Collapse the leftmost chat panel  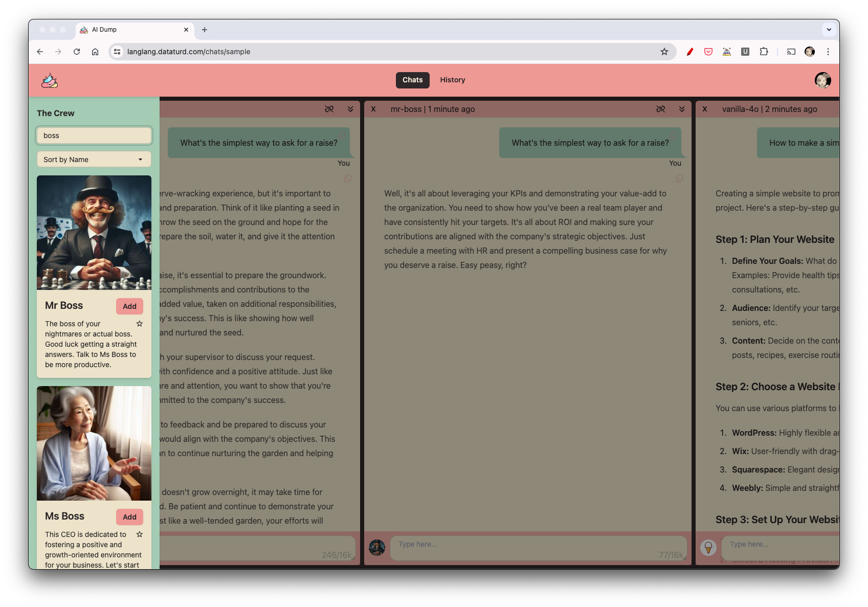pos(350,109)
